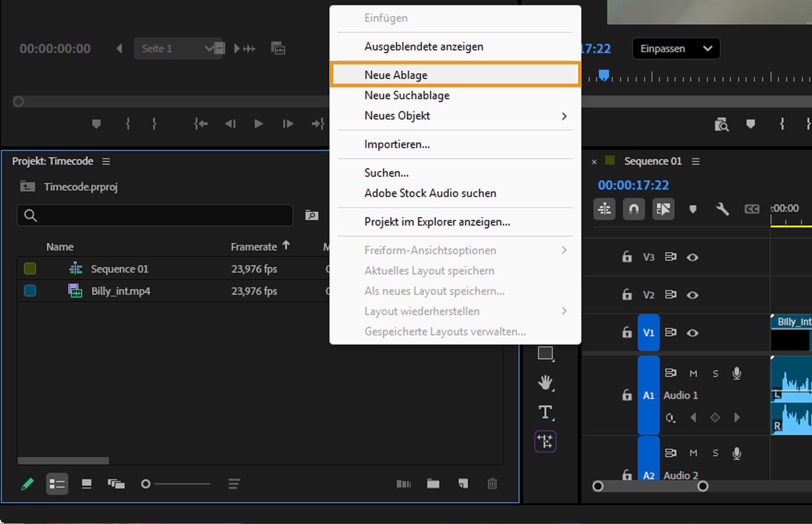Click the Project panel thumbnail zoom slider

coord(146,484)
